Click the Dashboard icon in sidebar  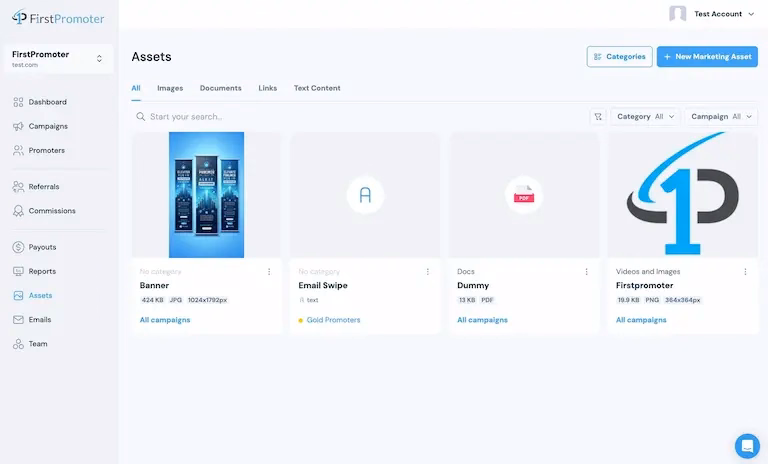(x=19, y=102)
